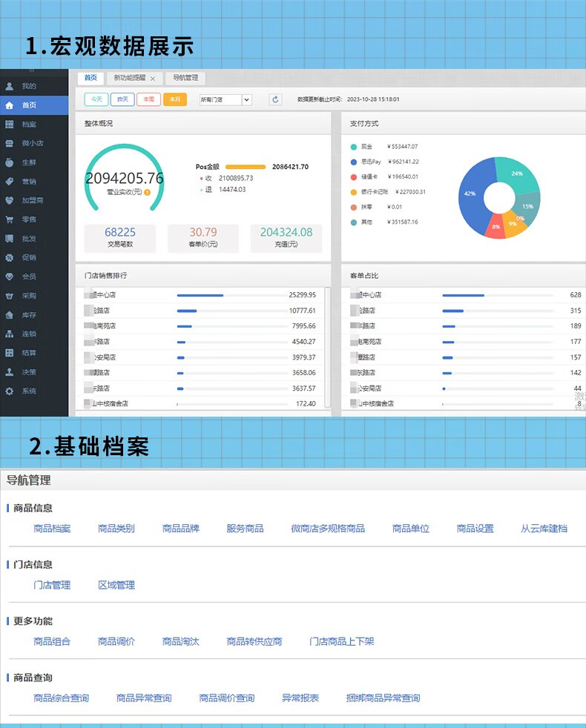
Task: Close the 新功能提醒 tab
Action: pos(153,79)
